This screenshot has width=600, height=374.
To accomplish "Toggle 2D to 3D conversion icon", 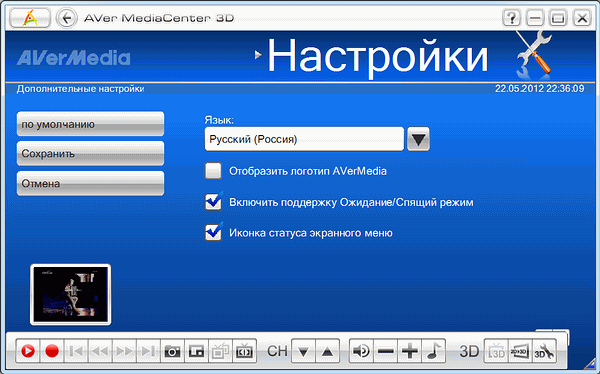I will (x=520, y=351).
